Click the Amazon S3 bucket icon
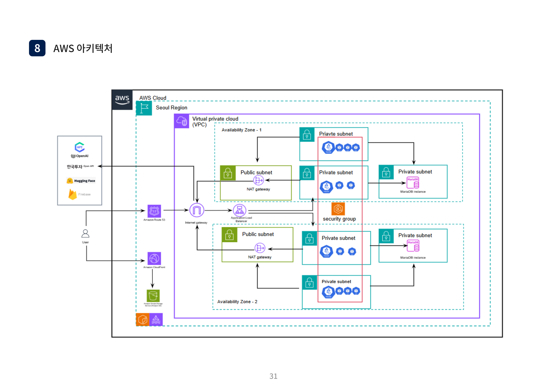 (153, 296)
